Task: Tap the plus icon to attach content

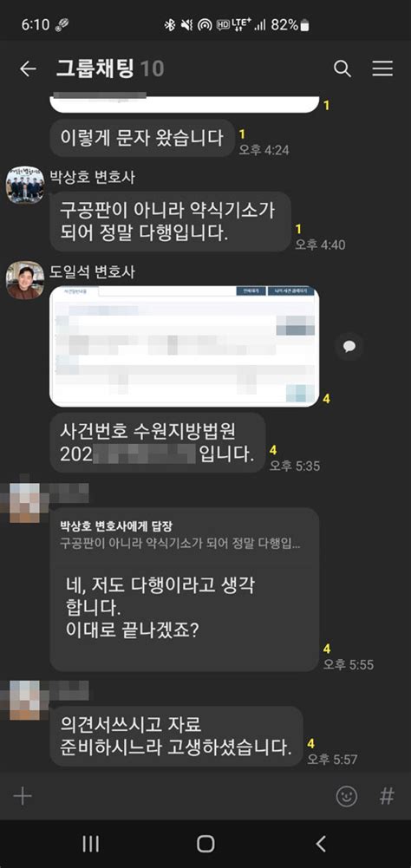Action: tap(23, 796)
